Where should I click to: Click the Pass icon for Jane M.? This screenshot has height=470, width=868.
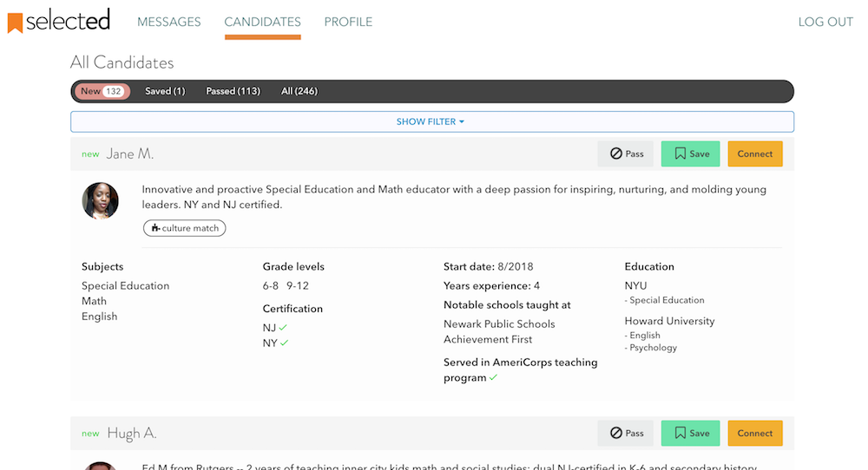616,154
